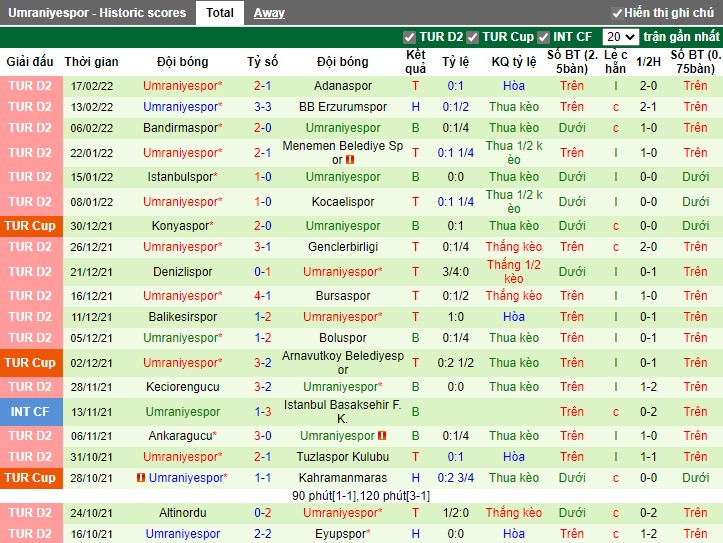Click the 0:2 1/2 odds in Arnavutkoy row
This screenshot has width=723, height=543.
tap(456, 363)
